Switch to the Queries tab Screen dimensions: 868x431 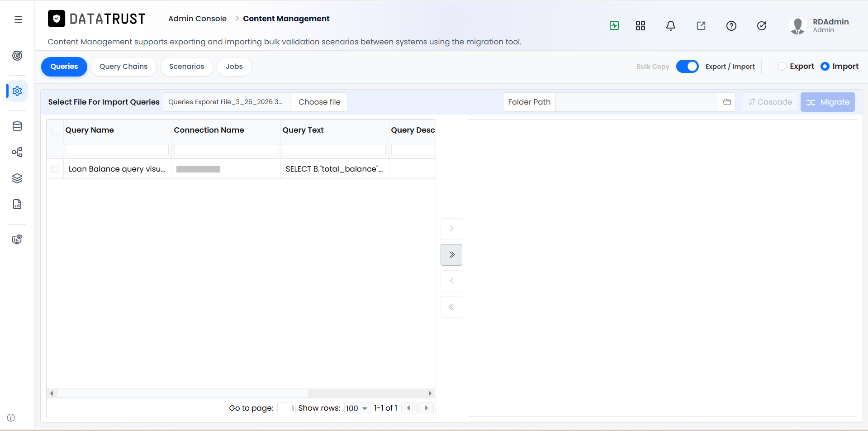tap(64, 67)
